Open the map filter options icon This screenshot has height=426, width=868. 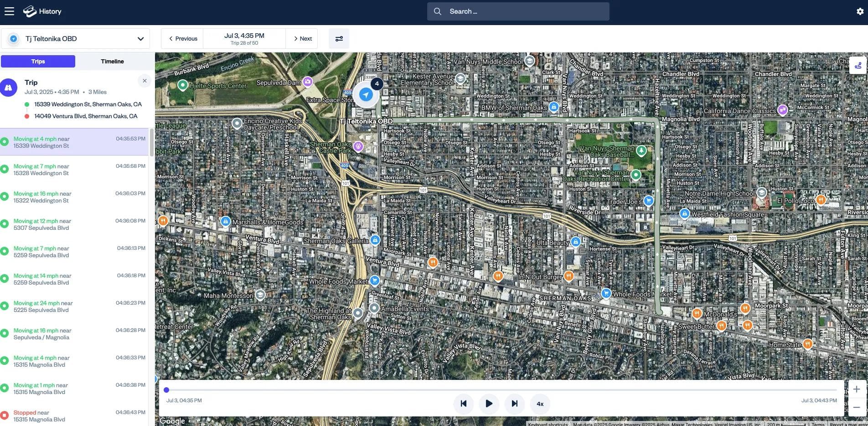(x=339, y=39)
